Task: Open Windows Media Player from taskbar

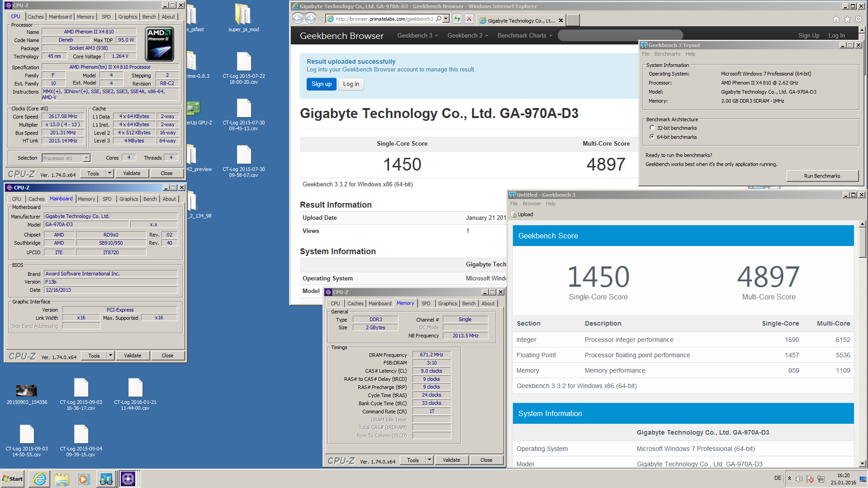Action: coord(84,479)
